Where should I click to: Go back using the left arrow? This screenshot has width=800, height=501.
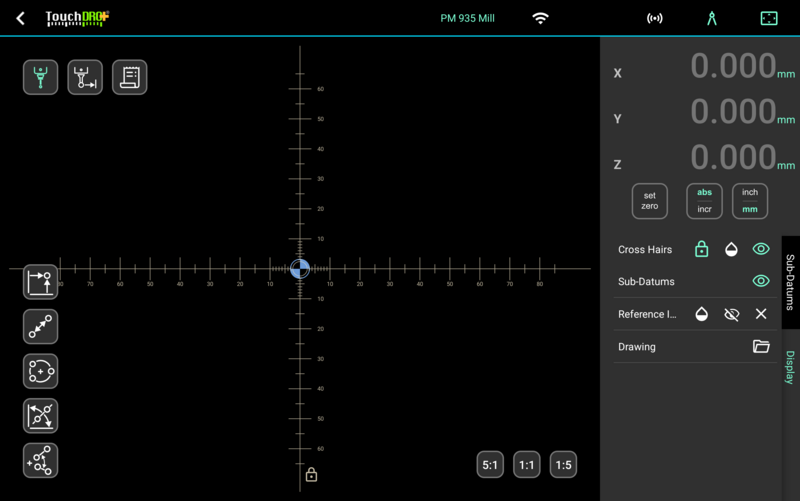[20, 19]
